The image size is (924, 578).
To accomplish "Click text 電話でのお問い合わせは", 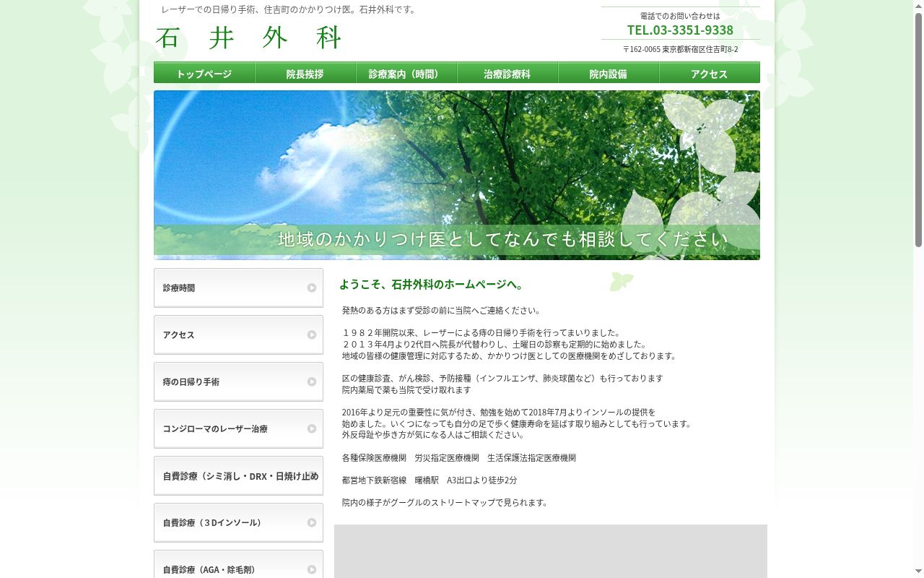I will point(680,15).
